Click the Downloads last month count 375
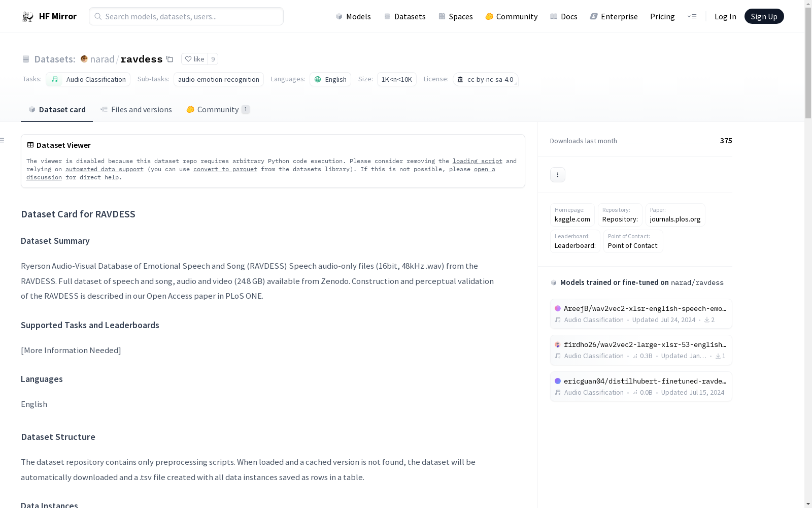 tap(726, 141)
